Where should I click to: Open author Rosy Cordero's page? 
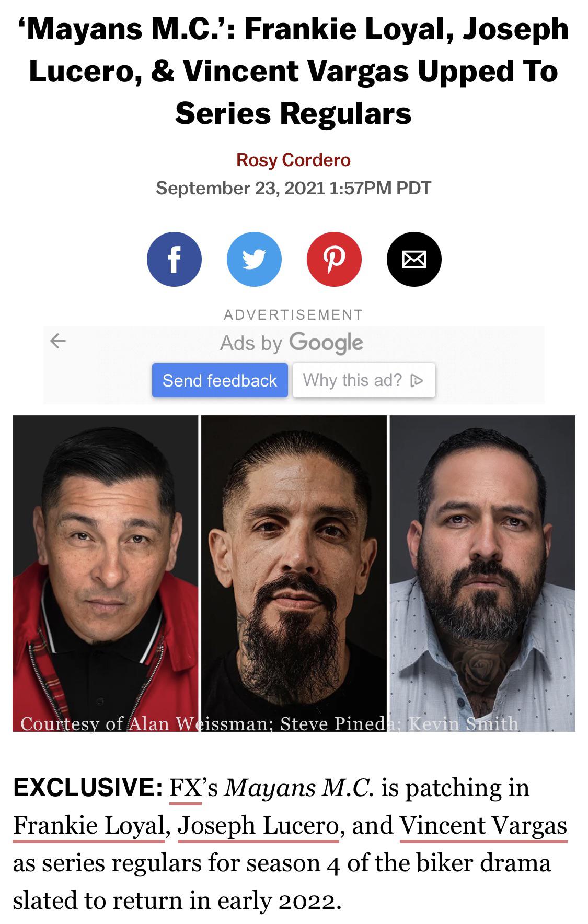294,160
